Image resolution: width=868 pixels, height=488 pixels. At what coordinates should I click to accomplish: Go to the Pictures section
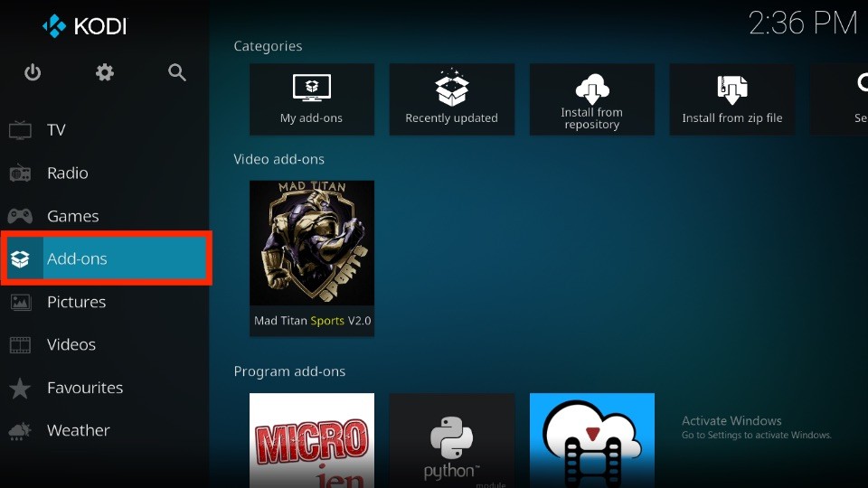point(76,302)
